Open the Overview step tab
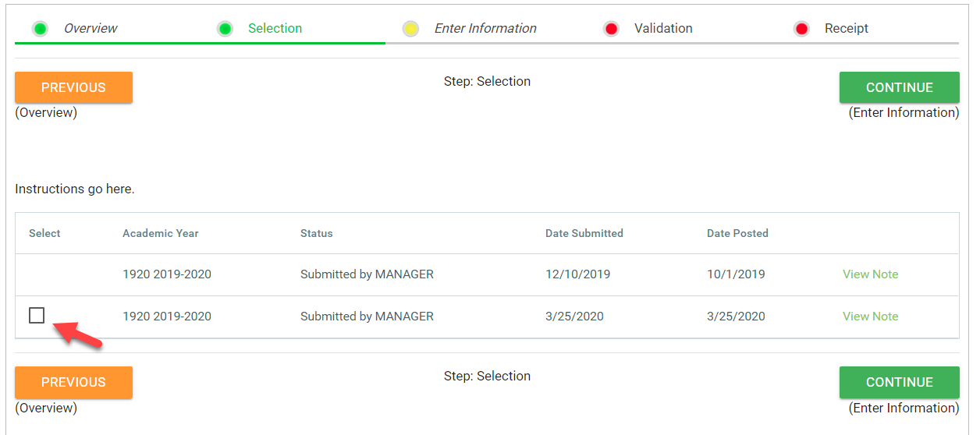This screenshot has width=980, height=435. tap(91, 29)
